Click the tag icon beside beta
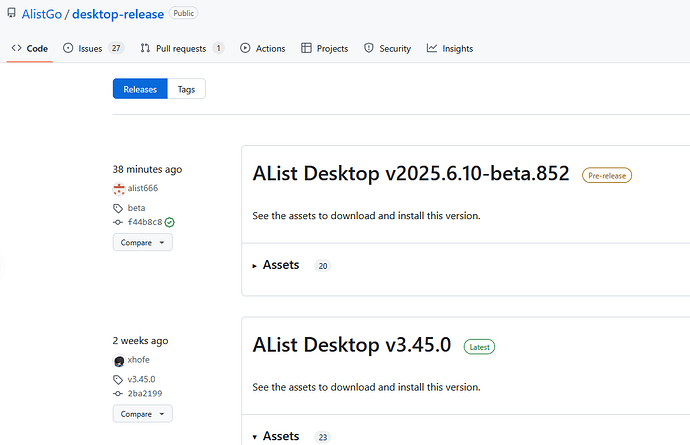This screenshot has height=445, width=690. [x=118, y=208]
